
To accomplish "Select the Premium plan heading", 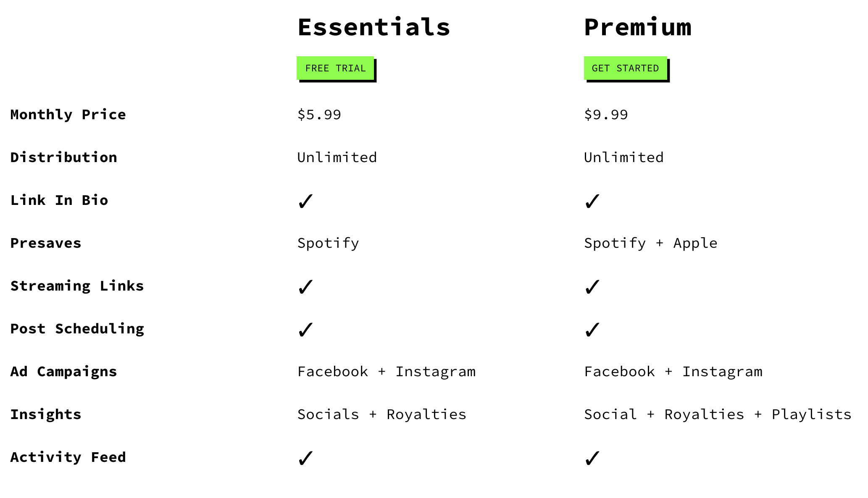I will pos(638,27).
